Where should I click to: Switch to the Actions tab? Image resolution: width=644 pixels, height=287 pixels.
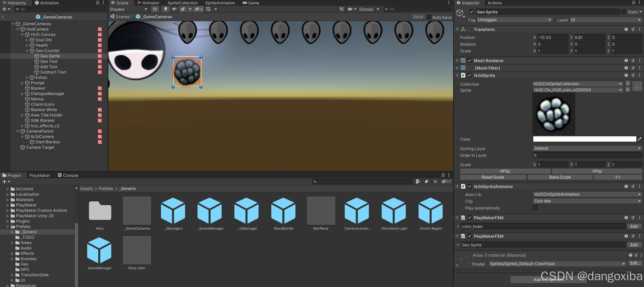[495, 3]
